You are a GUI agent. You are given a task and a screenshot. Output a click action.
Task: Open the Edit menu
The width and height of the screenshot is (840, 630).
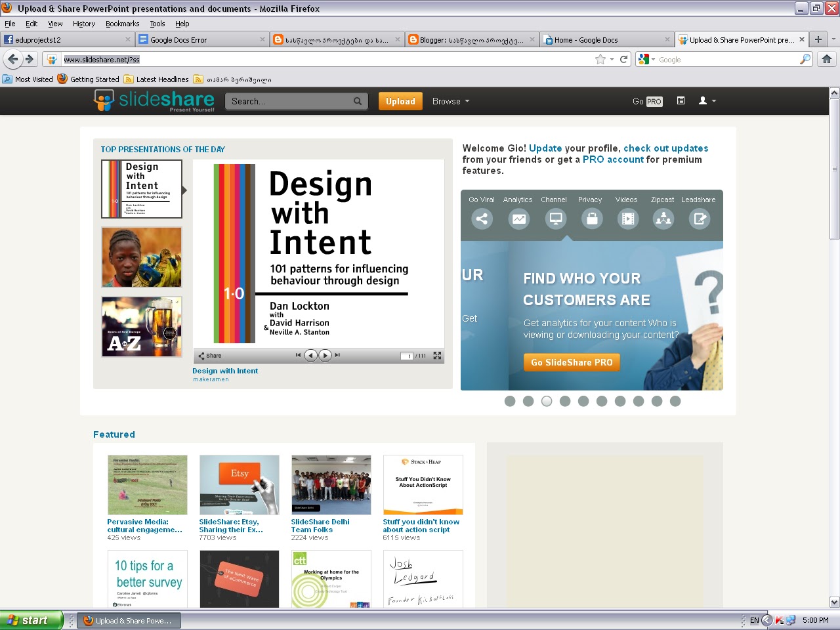(31, 24)
